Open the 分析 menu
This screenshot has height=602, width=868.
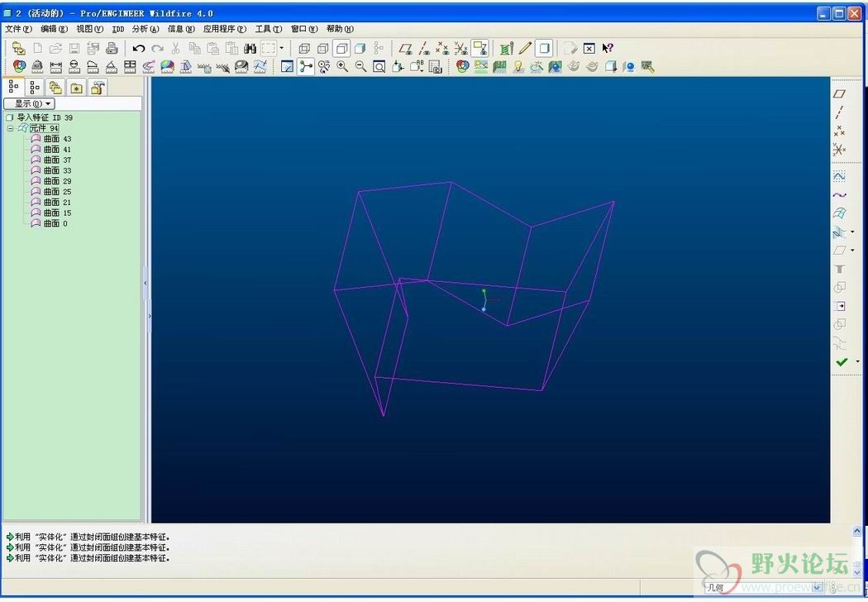(145, 29)
